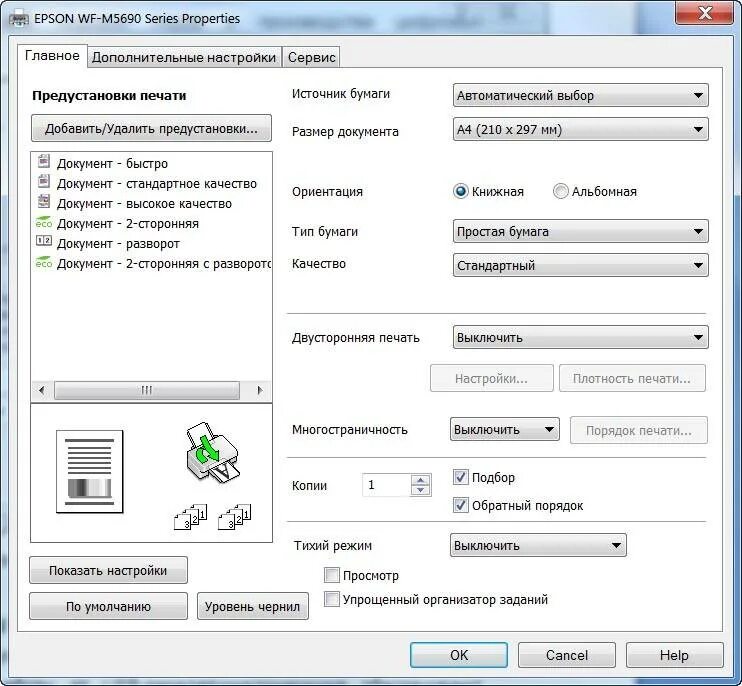The width and height of the screenshot is (742, 686).
Task: Open the 'Тихий режим' dropdown
Action: pyautogui.click(x=538, y=545)
